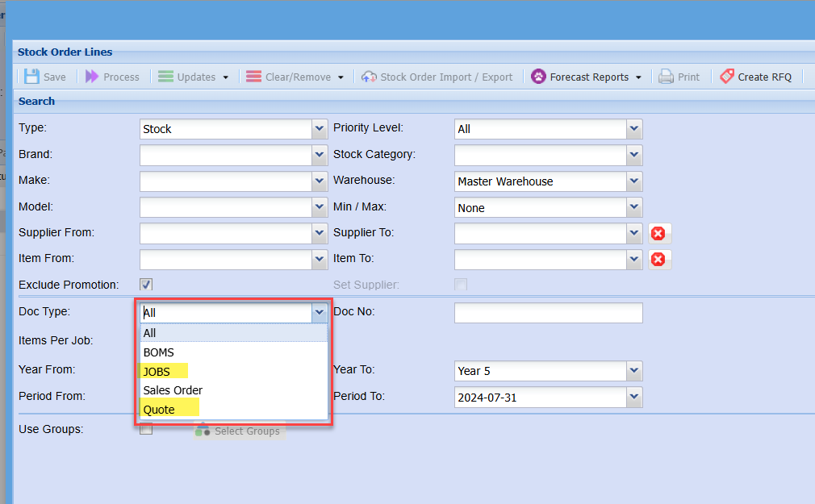Open the Warehouse dropdown arrow
The height and width of the screenshot is (504, 815).
(x=634, y=181)
